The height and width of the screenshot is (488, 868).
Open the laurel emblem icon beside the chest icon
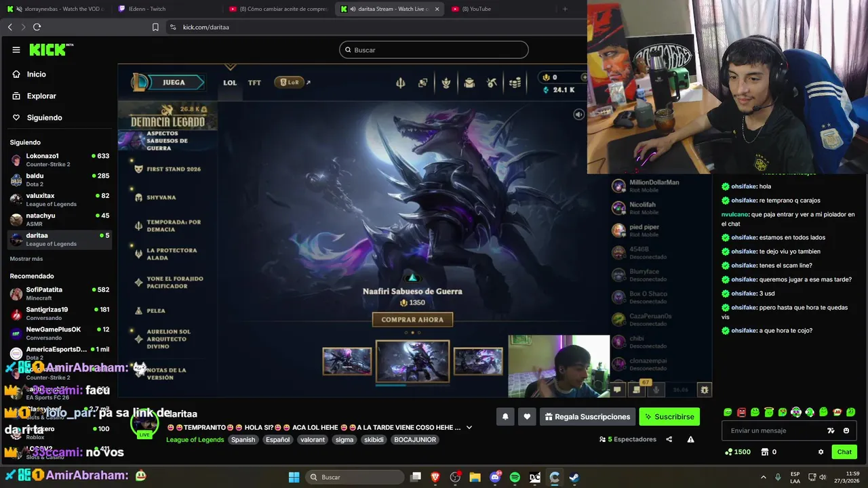click(x=446, y=83)
